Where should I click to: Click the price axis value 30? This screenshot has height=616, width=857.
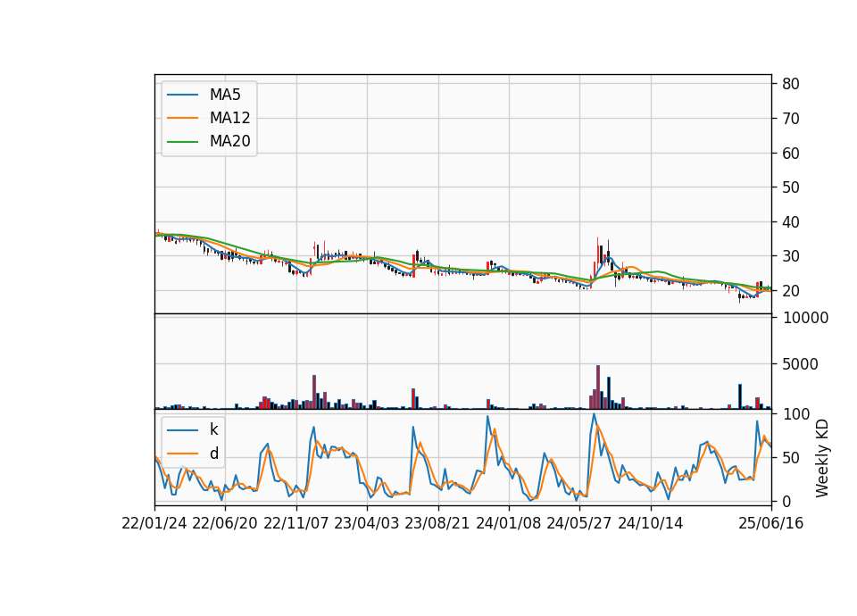point(791,256)
